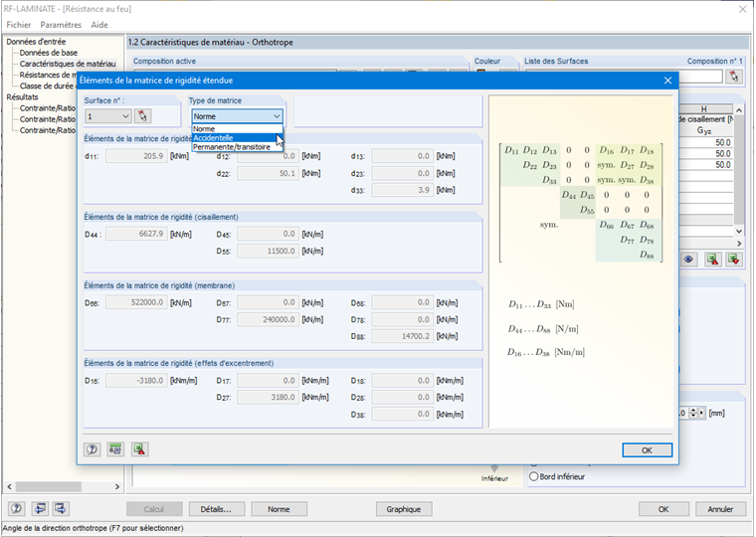Click column header H in the table
The width and height of the screenshot is (756, 537).
pos(704,109)
